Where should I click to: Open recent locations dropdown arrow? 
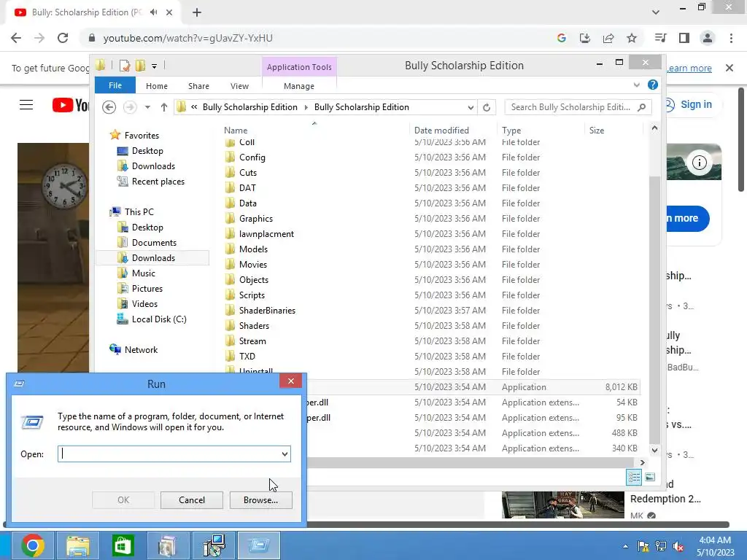click(x=147, y=107)
